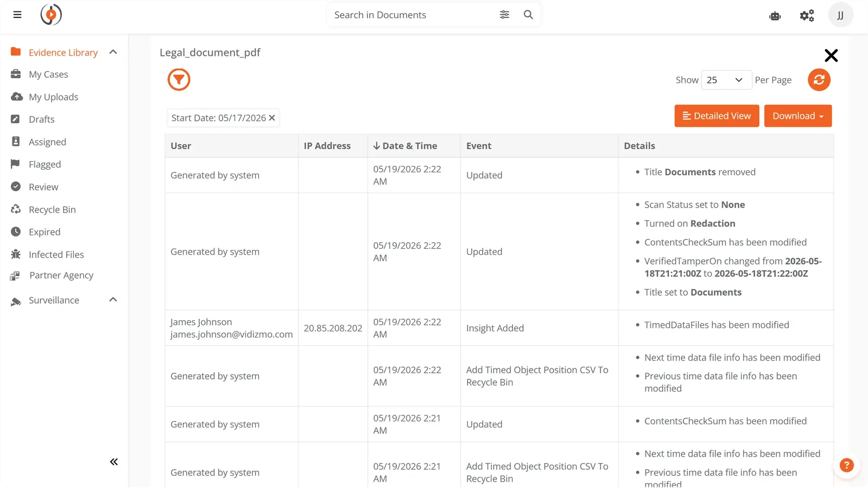
Task: Click the Drafts pencil icon
Action: click(15, 119)
